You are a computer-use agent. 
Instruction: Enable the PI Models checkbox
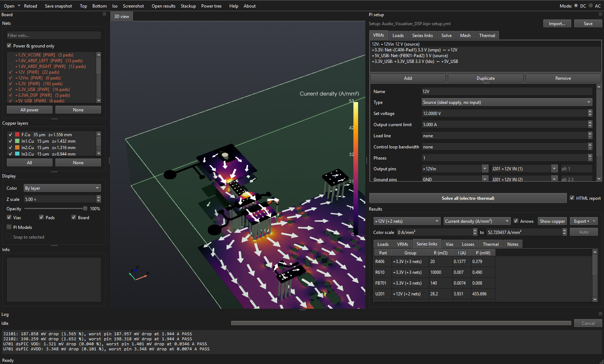9,227
